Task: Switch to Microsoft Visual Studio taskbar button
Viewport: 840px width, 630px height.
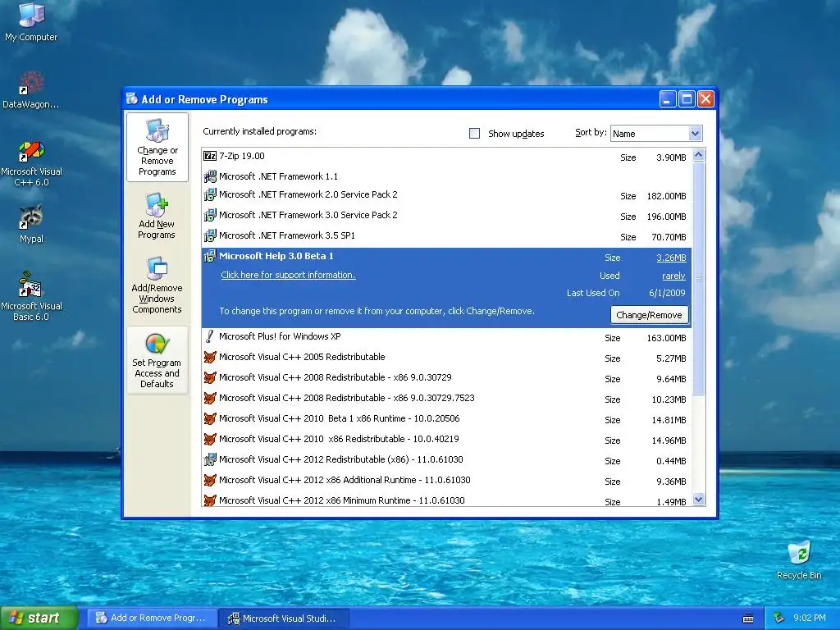Action: pos(285,619)
